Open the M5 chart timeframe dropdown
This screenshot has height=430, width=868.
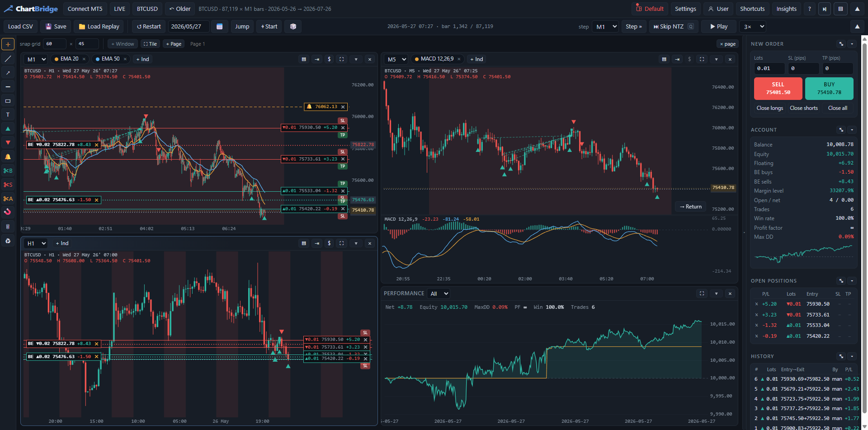click(396, 59)
